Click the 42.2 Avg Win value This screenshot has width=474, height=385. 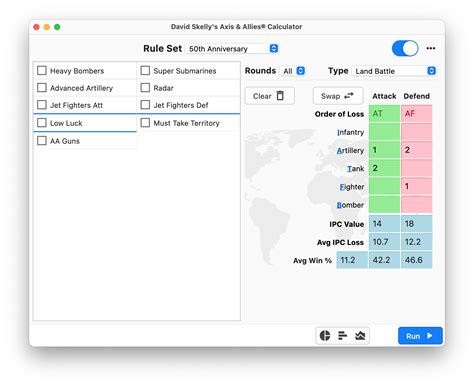(384, 260)
